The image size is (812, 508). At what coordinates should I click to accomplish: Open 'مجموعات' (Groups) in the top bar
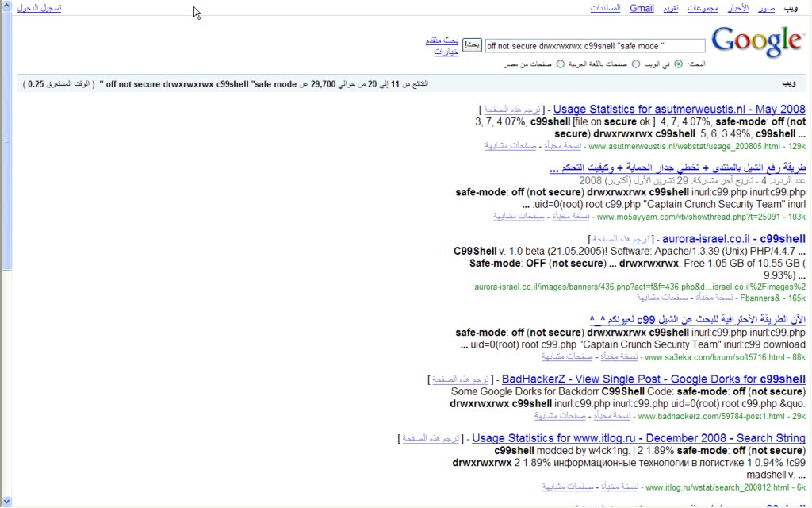703,8
